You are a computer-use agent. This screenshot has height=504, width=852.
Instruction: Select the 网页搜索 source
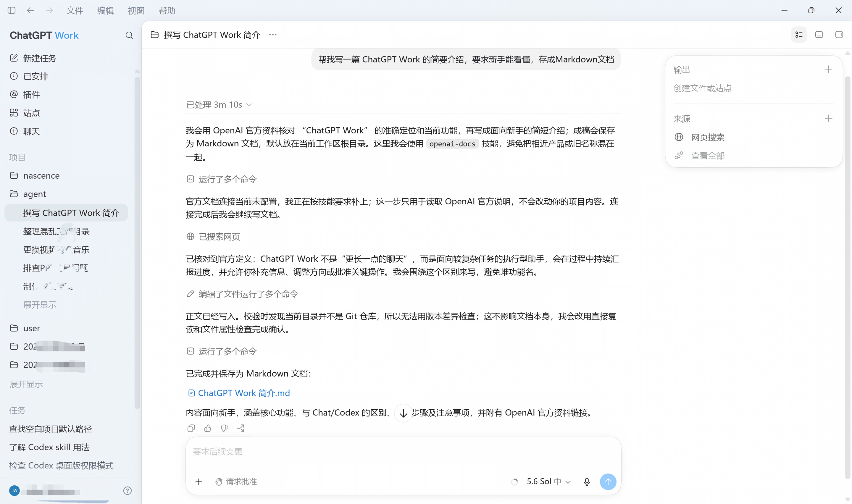(700, 137)
